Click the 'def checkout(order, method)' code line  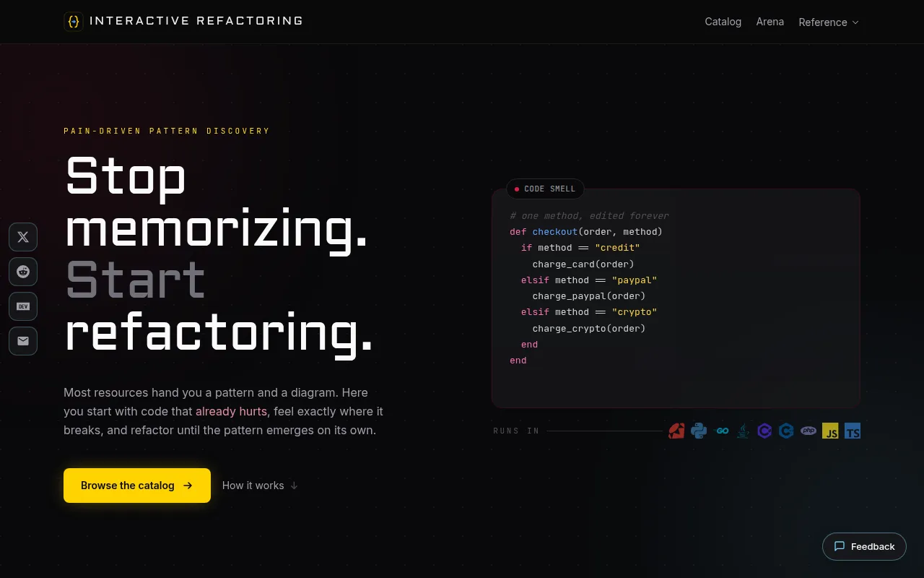(586, 232)
